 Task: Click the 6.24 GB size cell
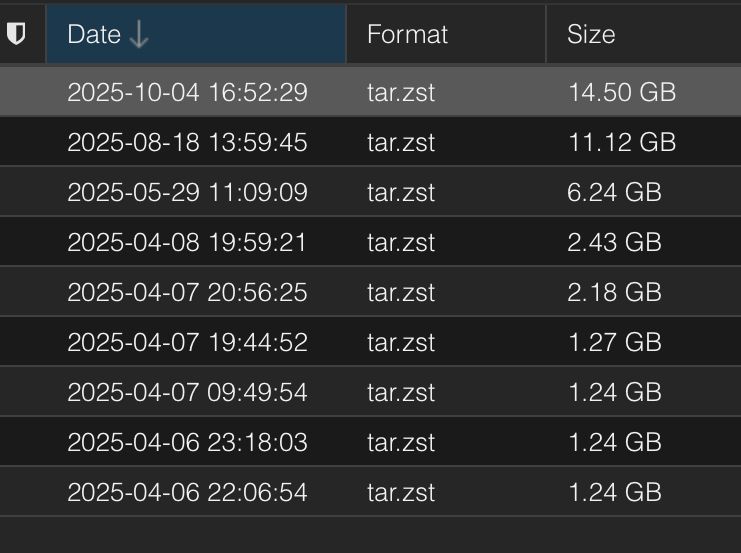pyautogui.click(x=614, y=192)
